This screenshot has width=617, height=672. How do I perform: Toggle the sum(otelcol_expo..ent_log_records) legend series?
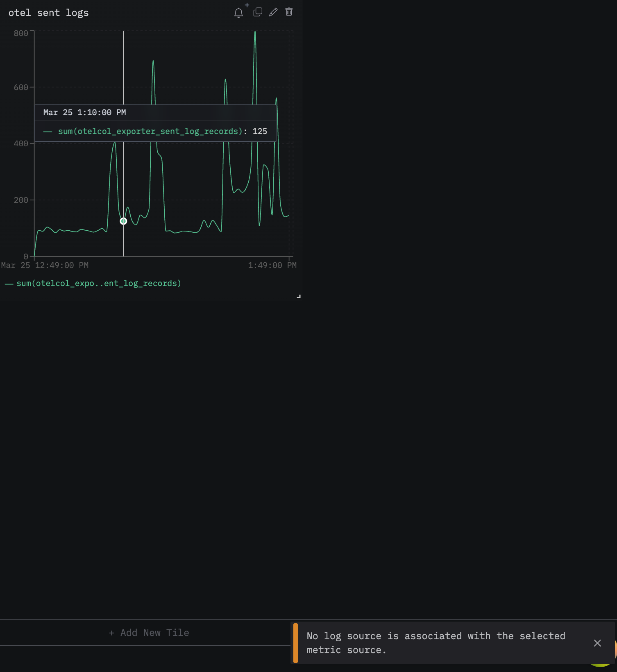click(93, 284)
